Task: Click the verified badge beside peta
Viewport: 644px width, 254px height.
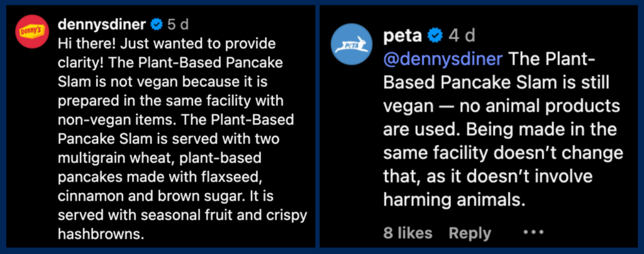Action: coord(435,35)
